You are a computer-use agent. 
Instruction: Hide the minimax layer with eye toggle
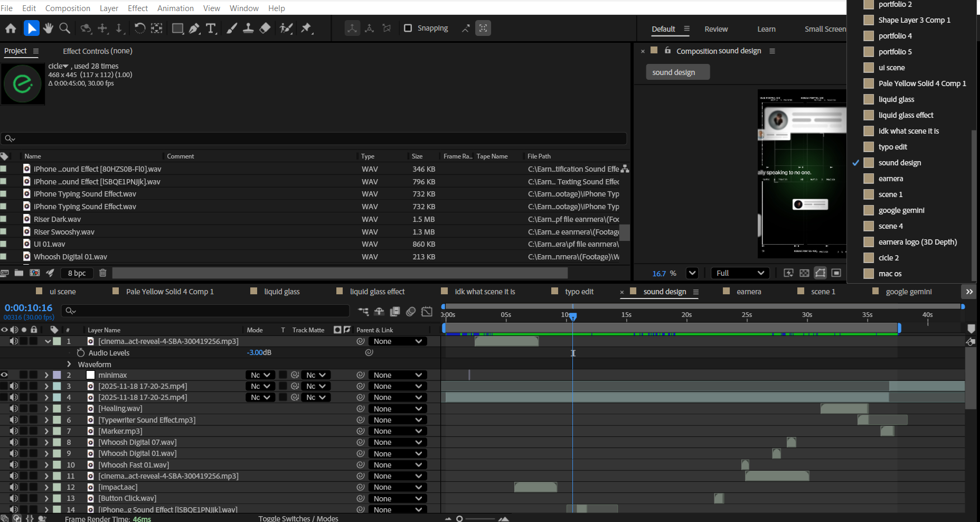tap(4, 375)
